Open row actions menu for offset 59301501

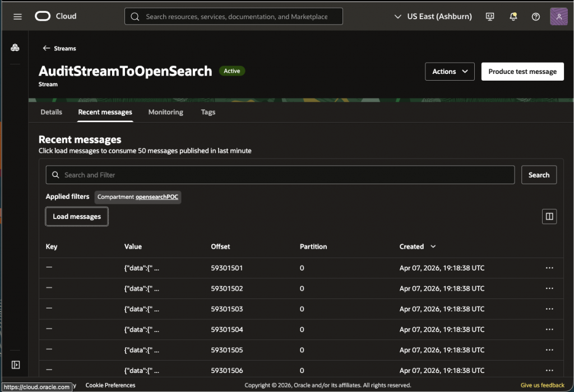click(x=549, y=268)
